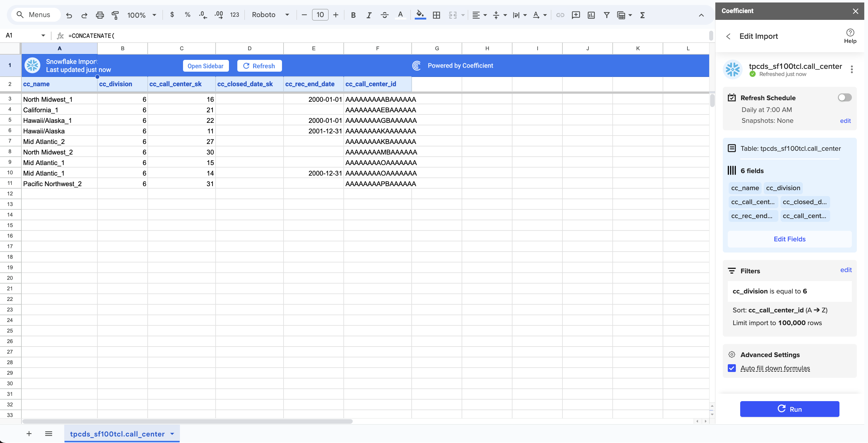Viewport: 868px width, 443px height.
Task: Click the insert link icon
Action: (560, 15)
